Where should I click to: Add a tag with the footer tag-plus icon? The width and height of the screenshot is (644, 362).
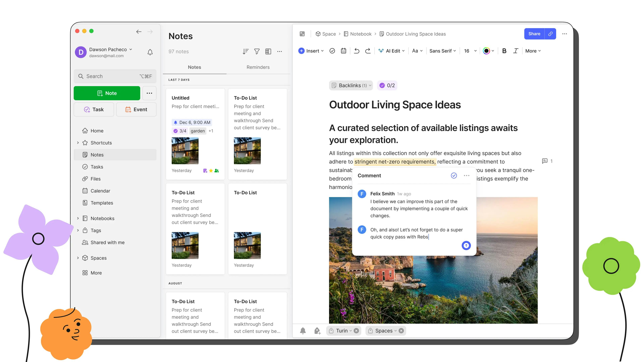[317, 331]
